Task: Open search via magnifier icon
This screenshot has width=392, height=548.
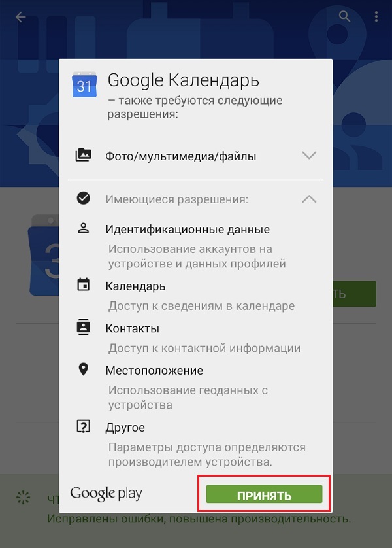Action: click(344, 16)
